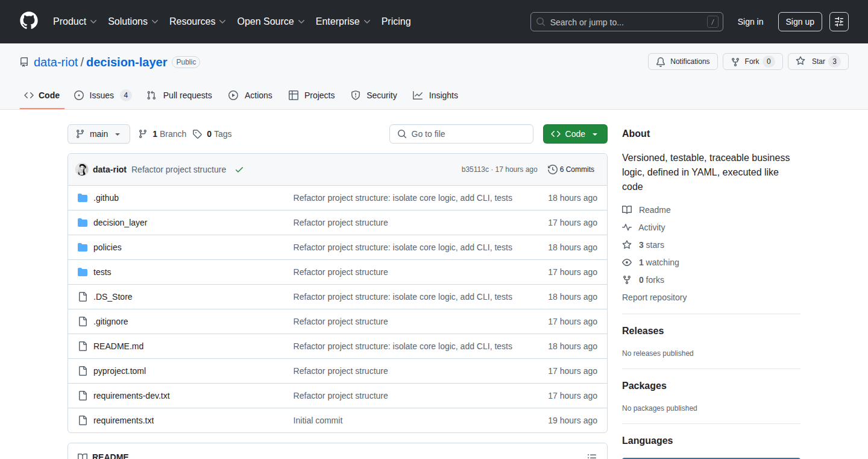Click the Notifications bell button
Viewport: 868px width, 459px height.
tap(683, 62)
